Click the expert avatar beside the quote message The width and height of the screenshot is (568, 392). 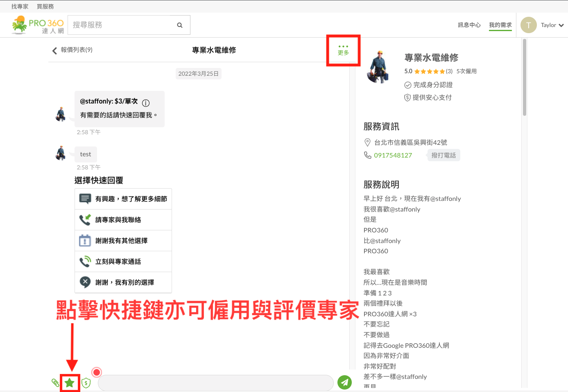[61, 114]
